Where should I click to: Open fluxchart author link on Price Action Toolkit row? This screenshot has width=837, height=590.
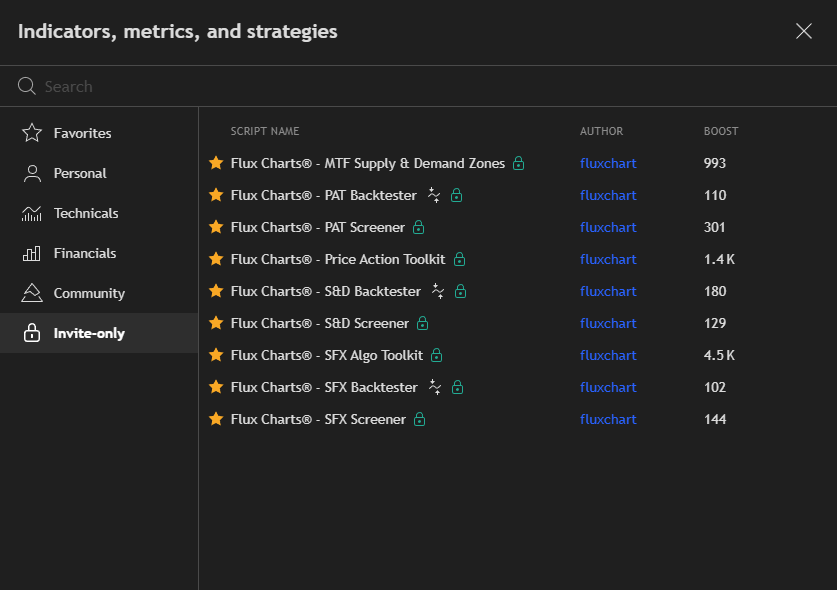click(608, 259)
